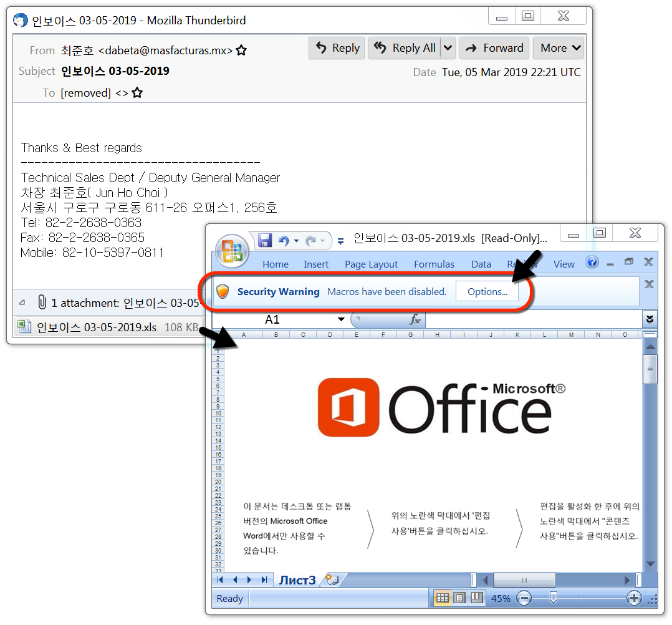Click the Redo icon in Excel
The width and height of the screenshot is (672, 625).
(310, 241)
